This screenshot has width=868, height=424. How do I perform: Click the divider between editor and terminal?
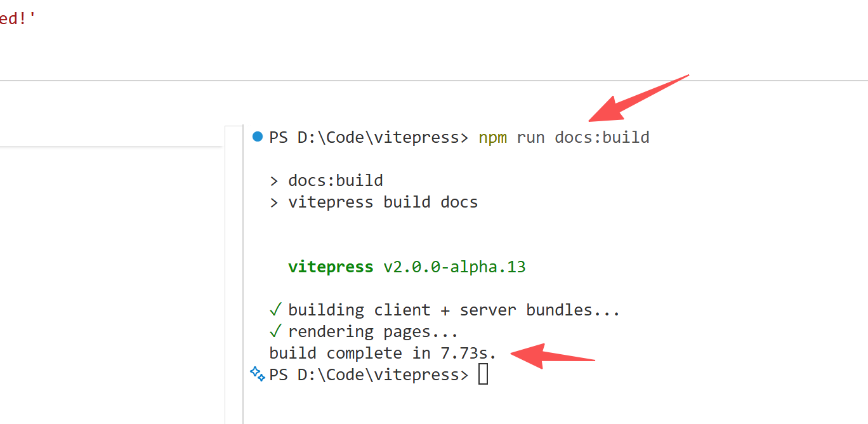[434, 81]
